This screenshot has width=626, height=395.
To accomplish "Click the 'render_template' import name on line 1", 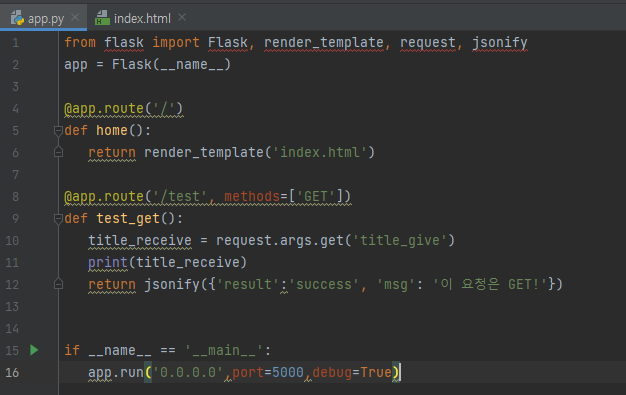I will (x=324, y=42).
